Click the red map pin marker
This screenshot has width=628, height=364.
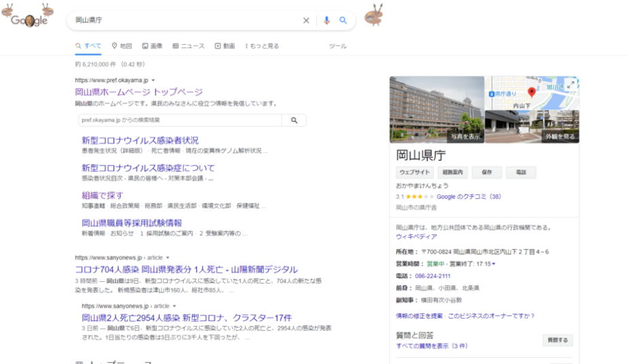(531, 92)
